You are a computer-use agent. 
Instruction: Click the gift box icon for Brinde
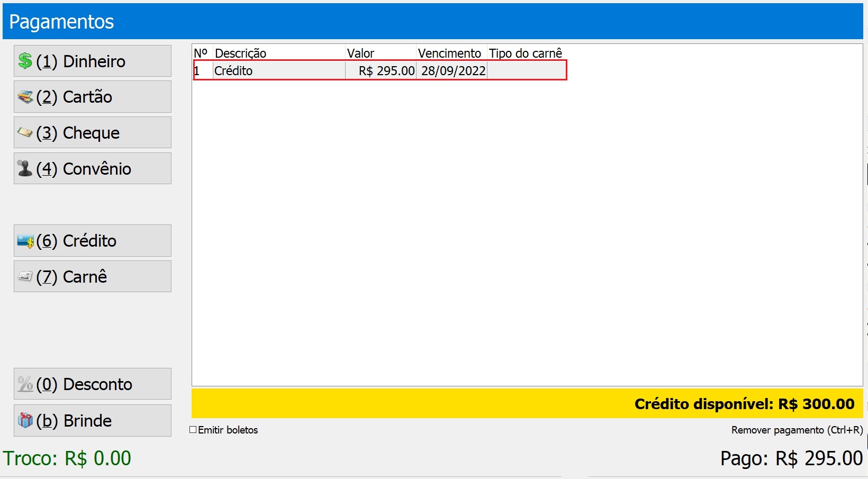tap(24, 420)
